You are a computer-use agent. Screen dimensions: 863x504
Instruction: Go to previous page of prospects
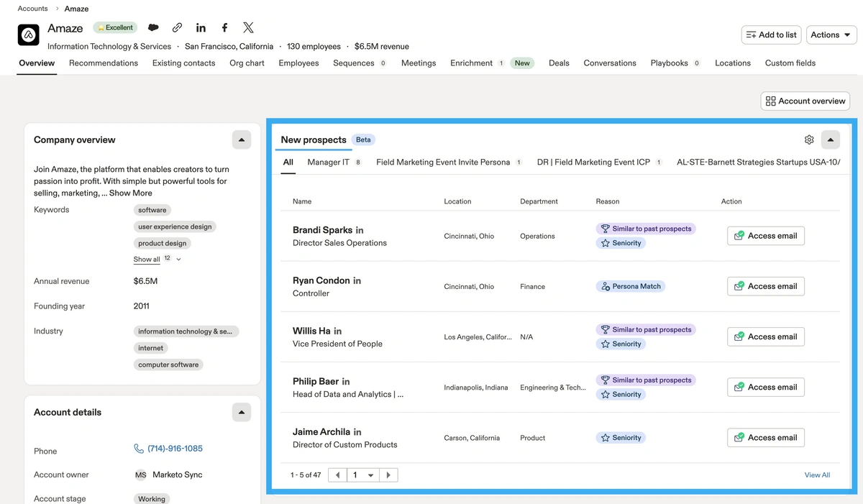pyautogui.click(x=337, y=475)
